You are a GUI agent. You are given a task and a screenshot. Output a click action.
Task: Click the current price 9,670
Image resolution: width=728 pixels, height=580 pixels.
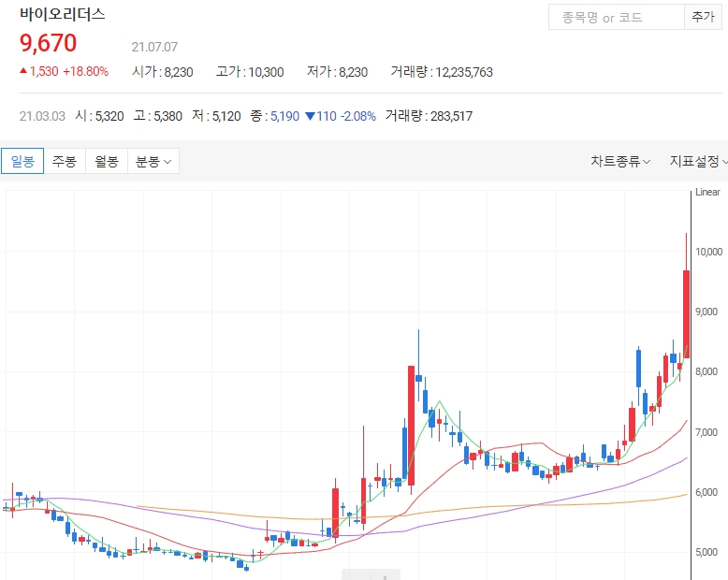(49, 43)
